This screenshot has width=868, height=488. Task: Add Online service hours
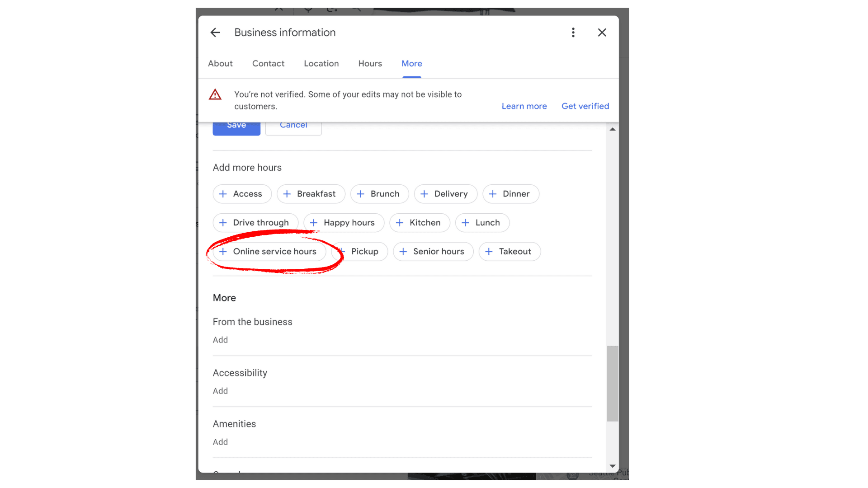pos(269,252)
